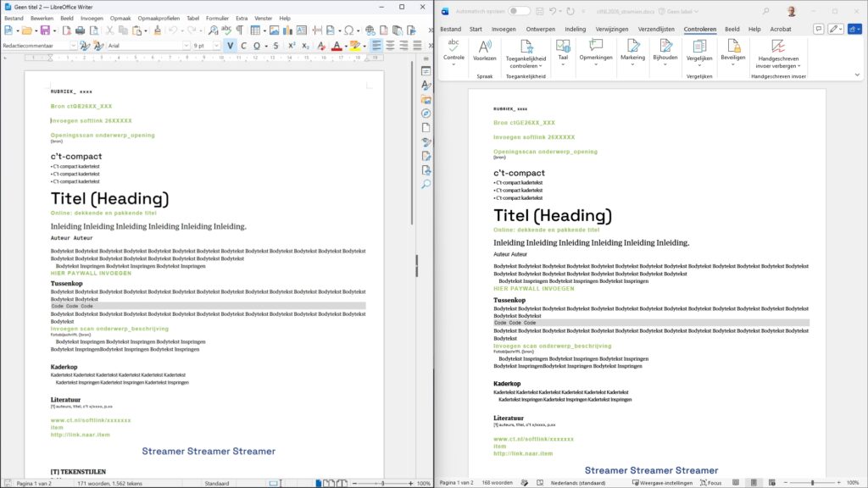
Task: Expand Beveiligen dropdown in Word ribbon
Action: (733, 64)
